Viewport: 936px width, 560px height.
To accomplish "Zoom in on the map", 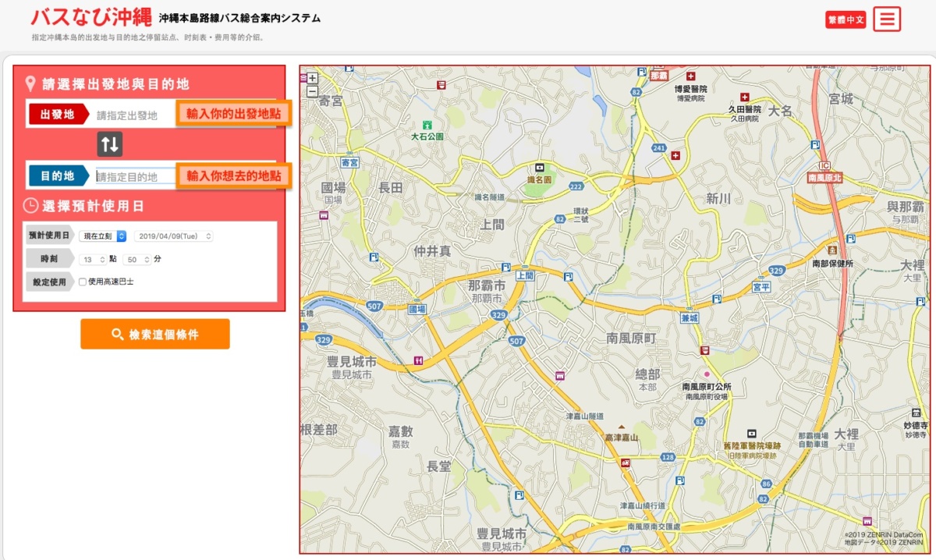I will (312, 78).
